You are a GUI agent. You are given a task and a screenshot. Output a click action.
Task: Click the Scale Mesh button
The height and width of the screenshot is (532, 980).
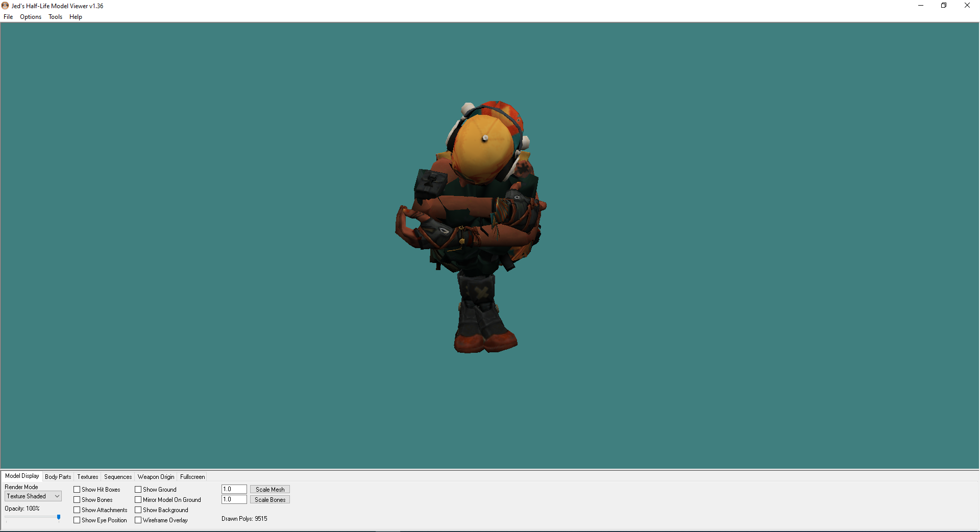pos(270,489)
